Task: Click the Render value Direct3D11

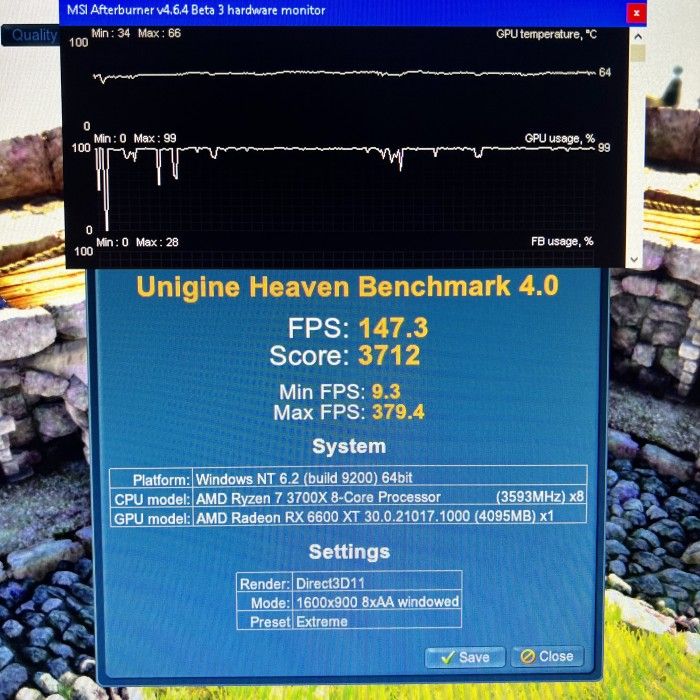Action: 330,583
